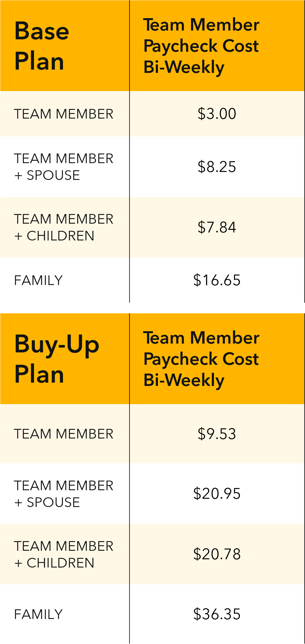Click the Base Plan header title

pyautogui.click(x=42, y=46)
